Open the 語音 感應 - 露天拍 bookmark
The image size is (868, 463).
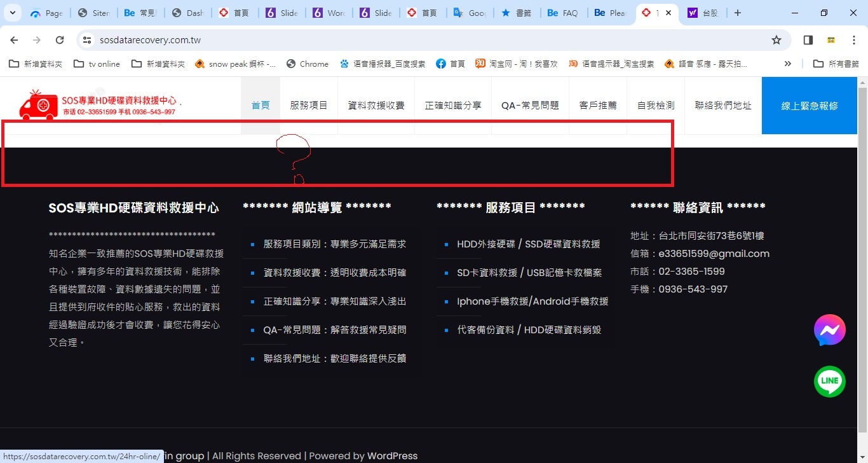705,64
